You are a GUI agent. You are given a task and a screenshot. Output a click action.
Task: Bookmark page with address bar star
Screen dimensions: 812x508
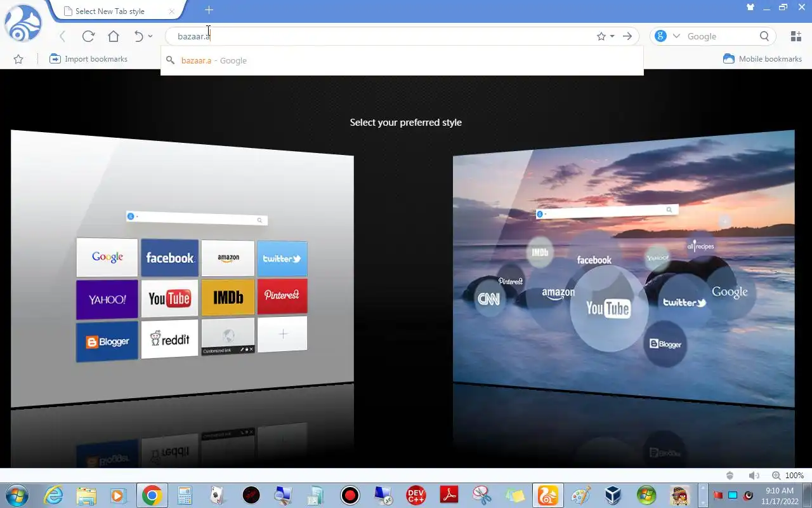[x=601, y=36]
